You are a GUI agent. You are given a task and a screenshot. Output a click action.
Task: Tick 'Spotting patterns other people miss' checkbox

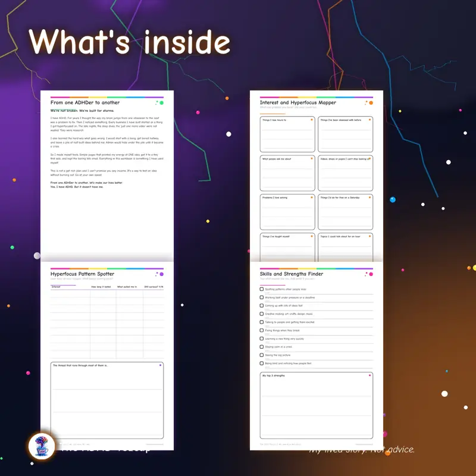coord(261,289)
